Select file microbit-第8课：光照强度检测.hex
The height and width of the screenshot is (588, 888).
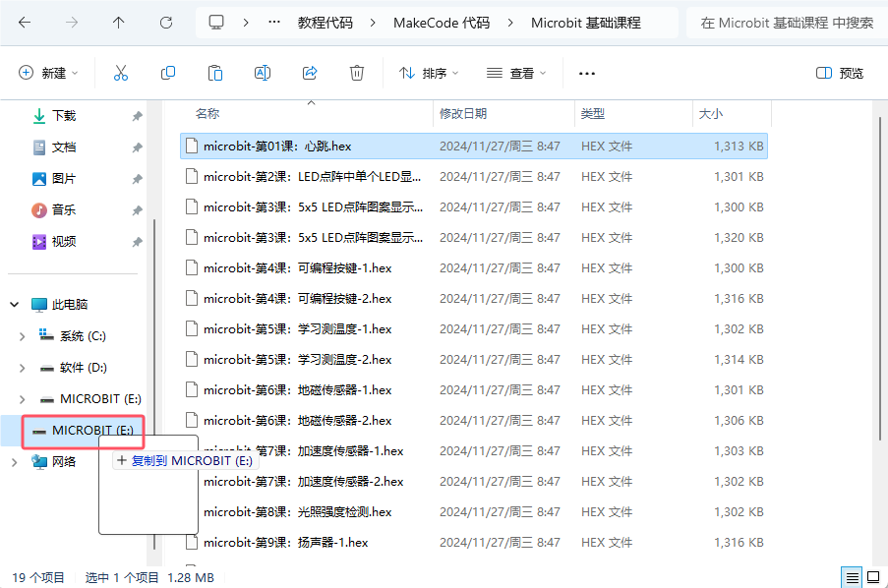pyautogui.click(x=474, y=512)
